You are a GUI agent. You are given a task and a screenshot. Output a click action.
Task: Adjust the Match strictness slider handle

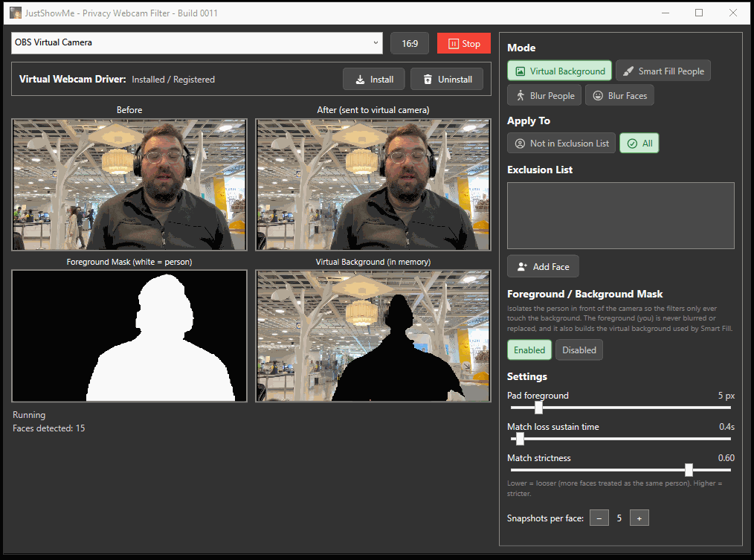coord(689,470)
